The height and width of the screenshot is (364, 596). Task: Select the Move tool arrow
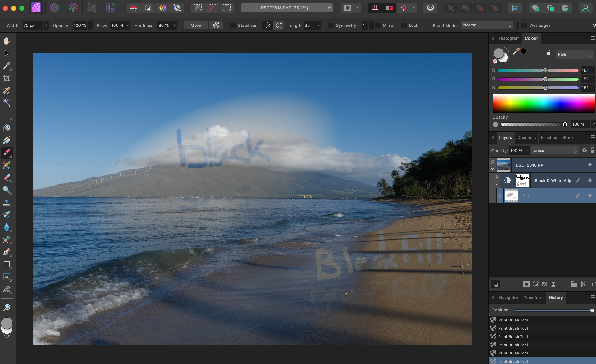click(x=7, y=53)
